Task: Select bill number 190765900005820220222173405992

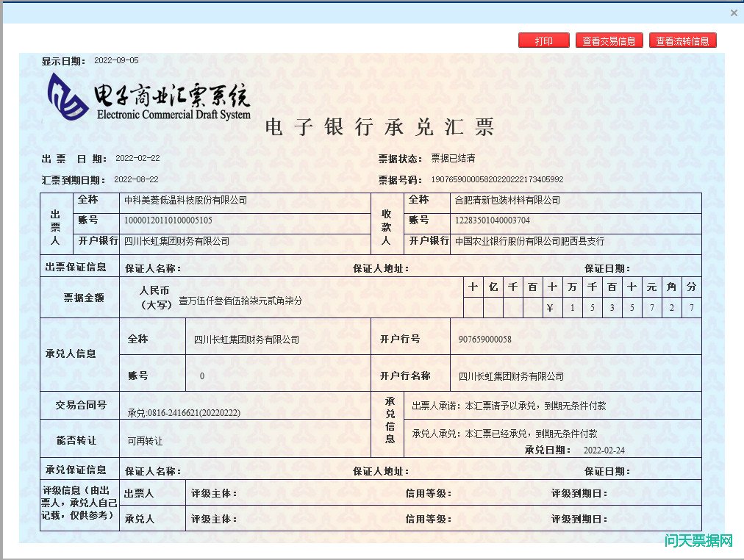Action: pos(497,179)
